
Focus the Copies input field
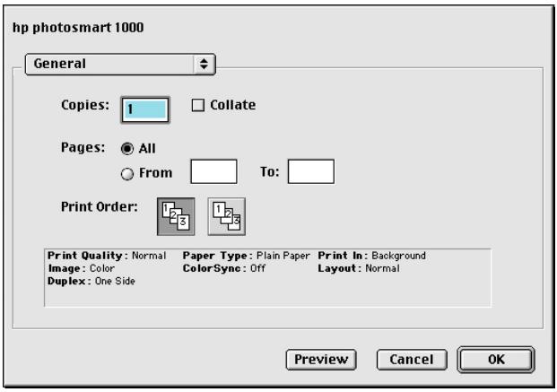[x=145, y=109]
